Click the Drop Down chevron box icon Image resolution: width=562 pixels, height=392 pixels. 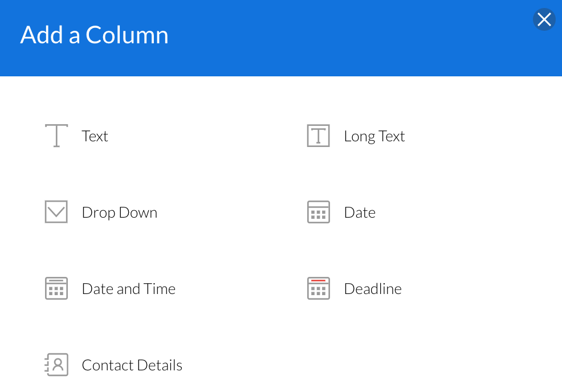[56, 212]
